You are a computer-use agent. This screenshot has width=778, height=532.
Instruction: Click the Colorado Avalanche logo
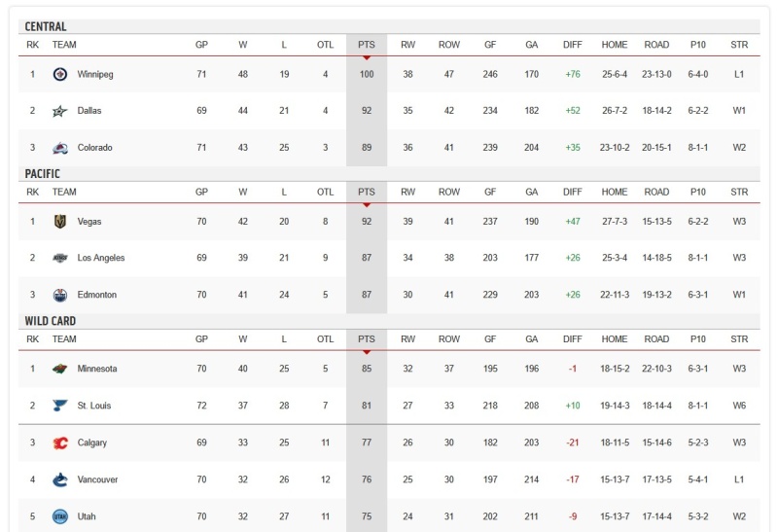(60, 148)
